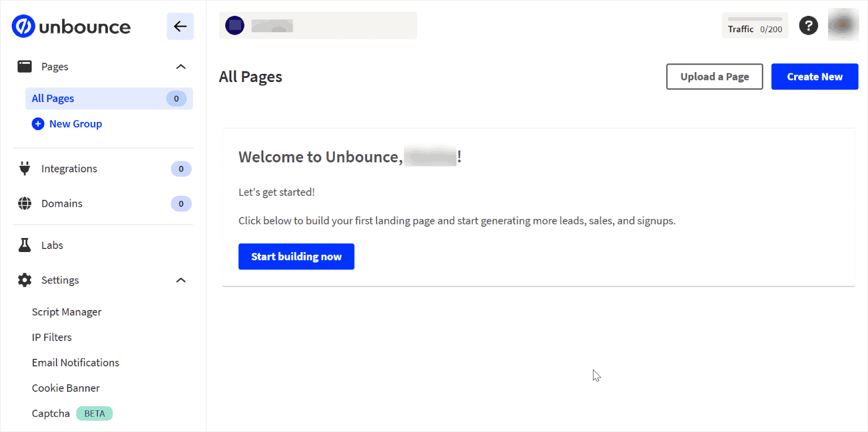
Task: Click the Pages folder icon
Action: click(x=24, y=66)
